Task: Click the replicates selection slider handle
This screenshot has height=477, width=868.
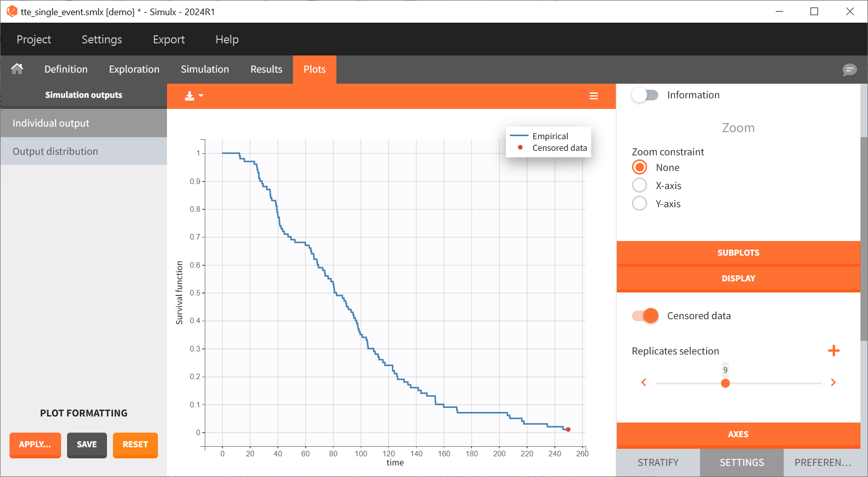Action: click(725, 383)
